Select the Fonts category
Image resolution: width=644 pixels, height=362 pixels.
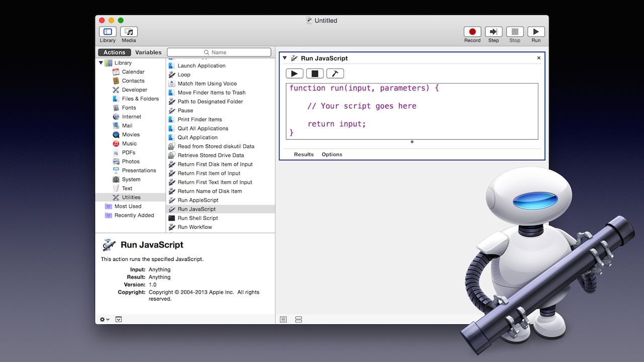tap(129, 108)
